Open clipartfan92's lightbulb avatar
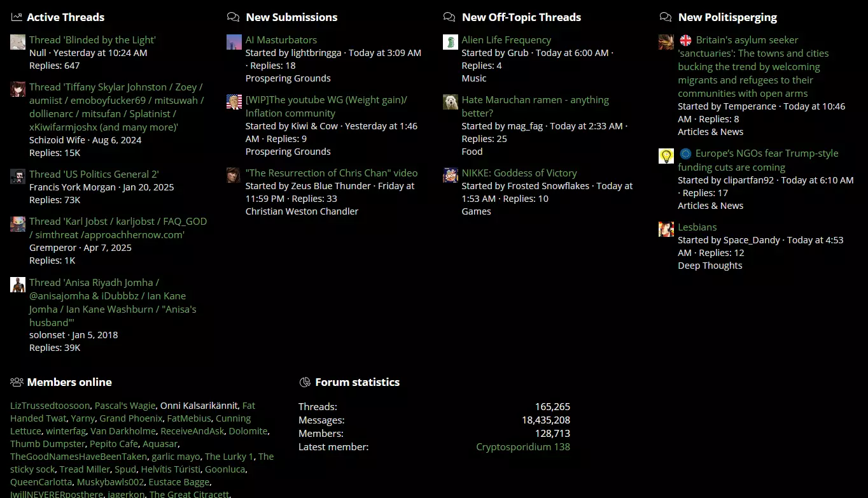 [666, 156]
